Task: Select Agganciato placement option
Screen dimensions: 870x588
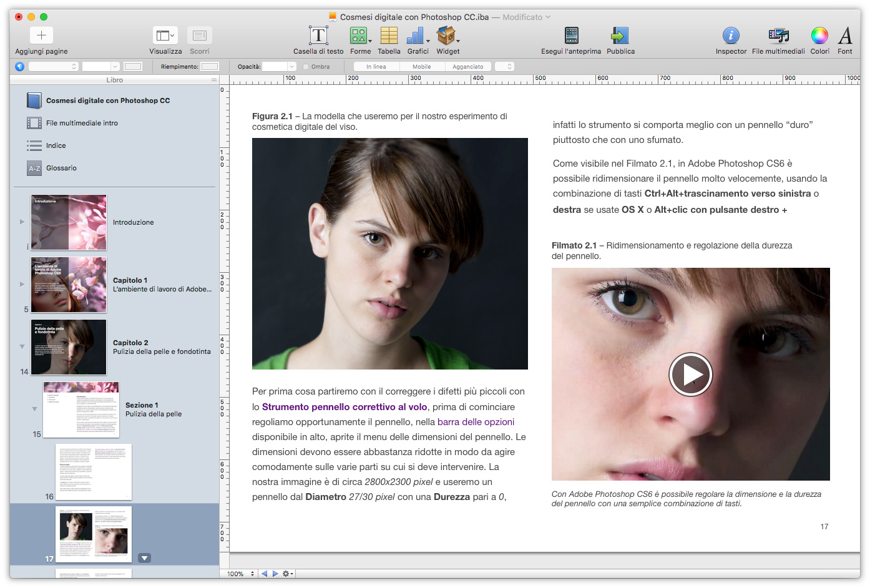Action: point(468,66)
